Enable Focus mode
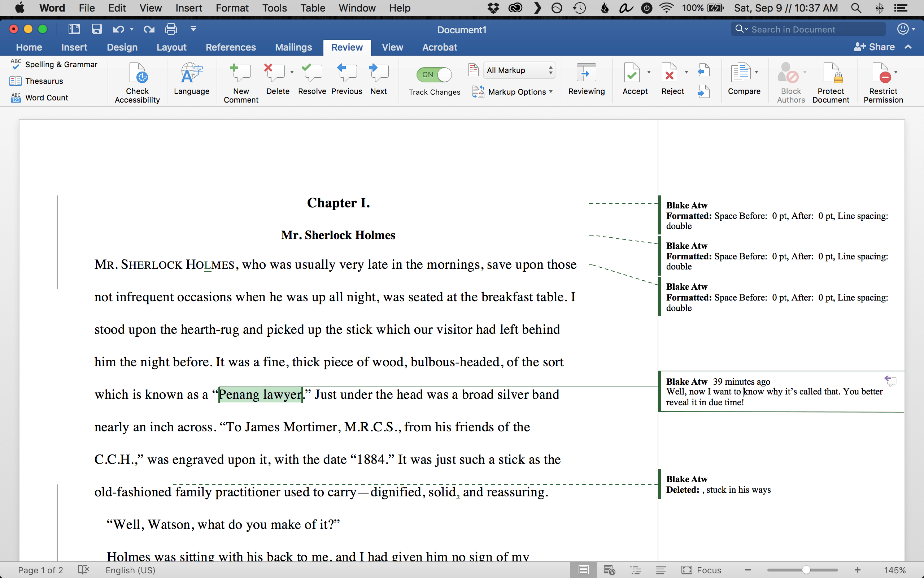This screenshot has height=578, width=924. click(701, 570)
